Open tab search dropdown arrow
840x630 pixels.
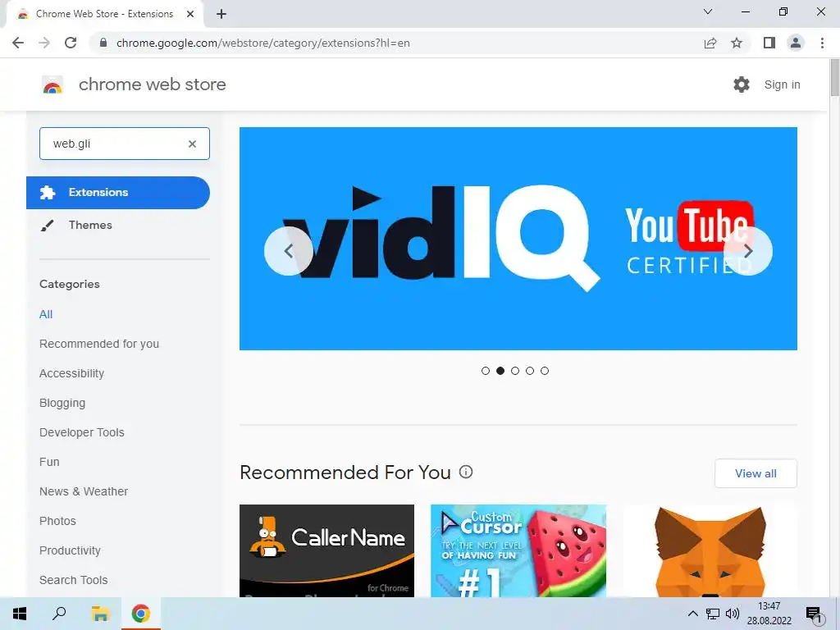click(708, 11)
